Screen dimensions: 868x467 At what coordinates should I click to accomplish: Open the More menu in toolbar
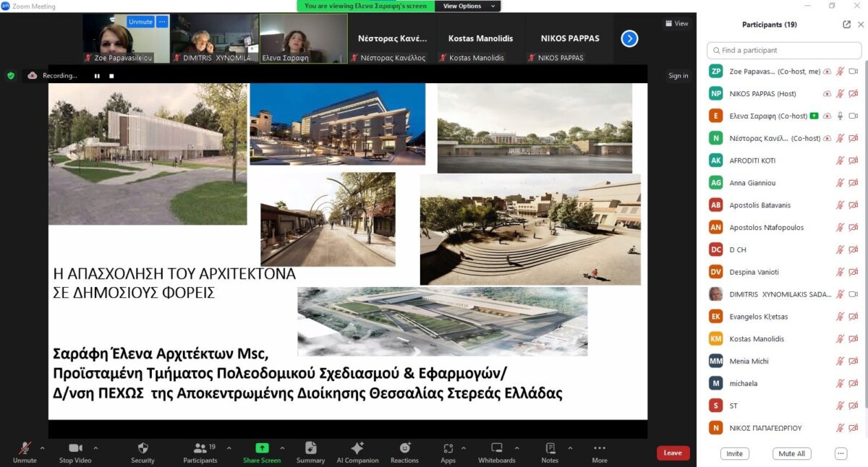point(599,449)
